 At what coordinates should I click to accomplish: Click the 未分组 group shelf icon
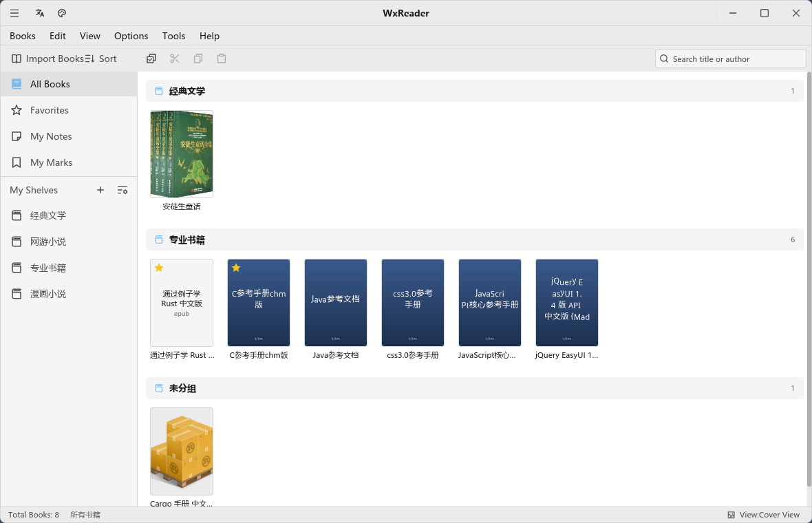[x=159, y=388]
